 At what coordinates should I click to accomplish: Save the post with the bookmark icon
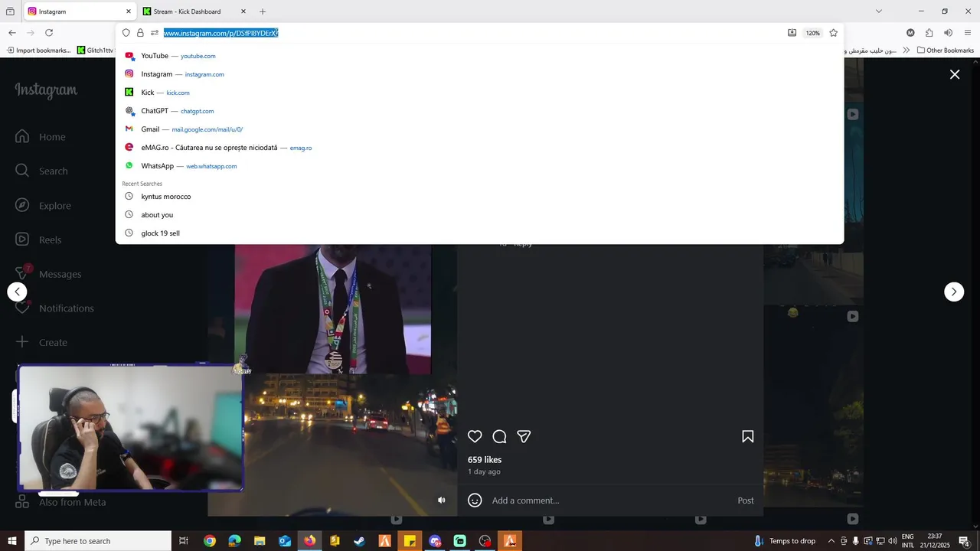coord(748,436)
